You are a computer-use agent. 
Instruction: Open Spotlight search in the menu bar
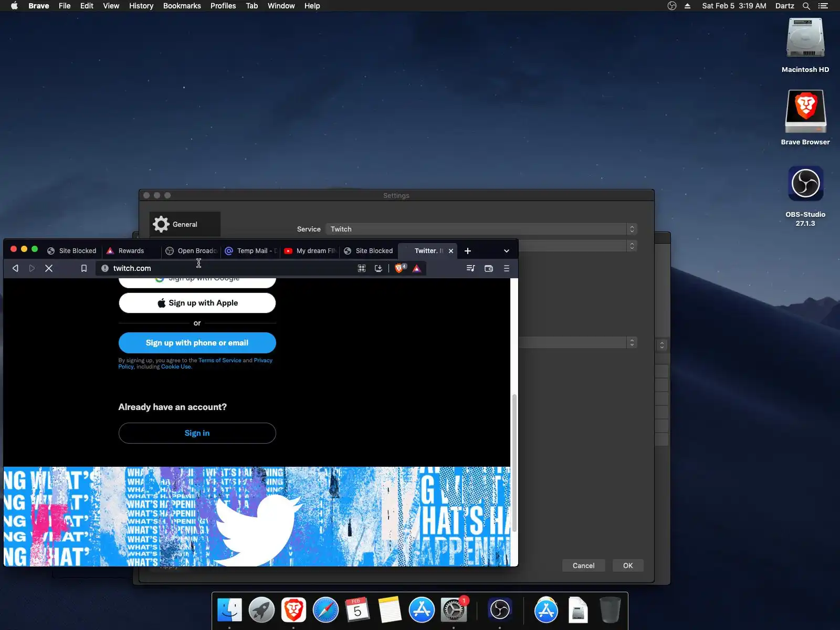806,6
